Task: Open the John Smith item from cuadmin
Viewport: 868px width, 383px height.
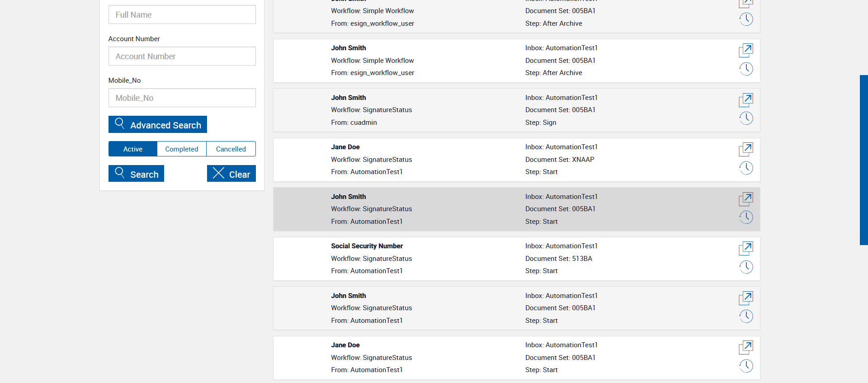Action: 746,99
